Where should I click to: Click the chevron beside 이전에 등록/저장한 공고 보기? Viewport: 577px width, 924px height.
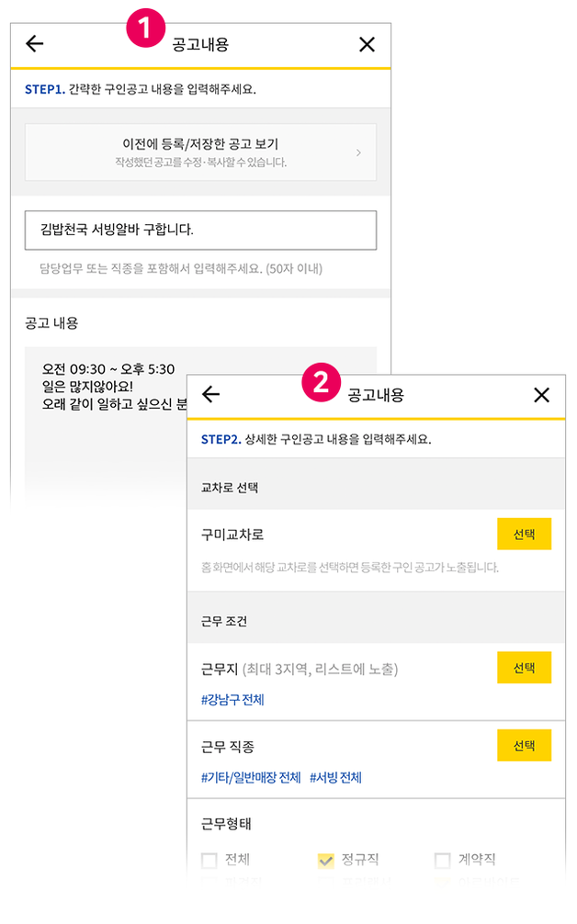pyautogui.click(x=358, y=152)
